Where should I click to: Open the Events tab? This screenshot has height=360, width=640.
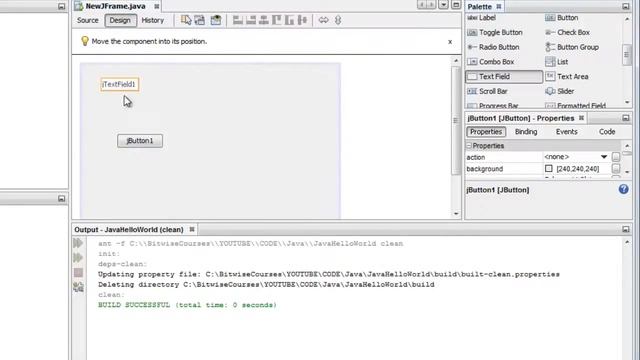[x=567, y=131]
